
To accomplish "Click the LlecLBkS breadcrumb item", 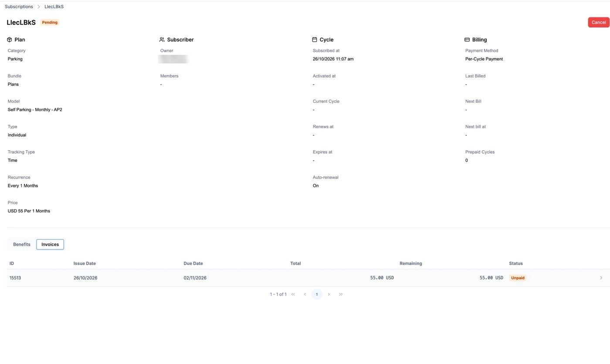I will [54, 7].
